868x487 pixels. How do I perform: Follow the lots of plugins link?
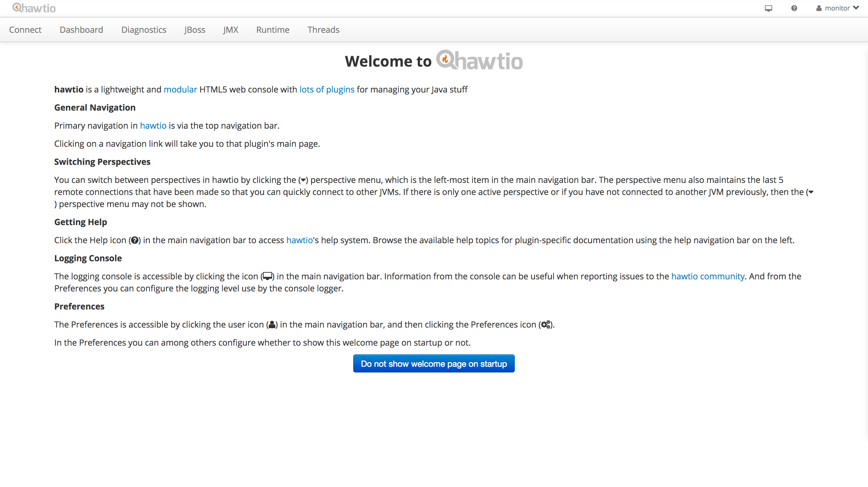click(x=326, y=89)
